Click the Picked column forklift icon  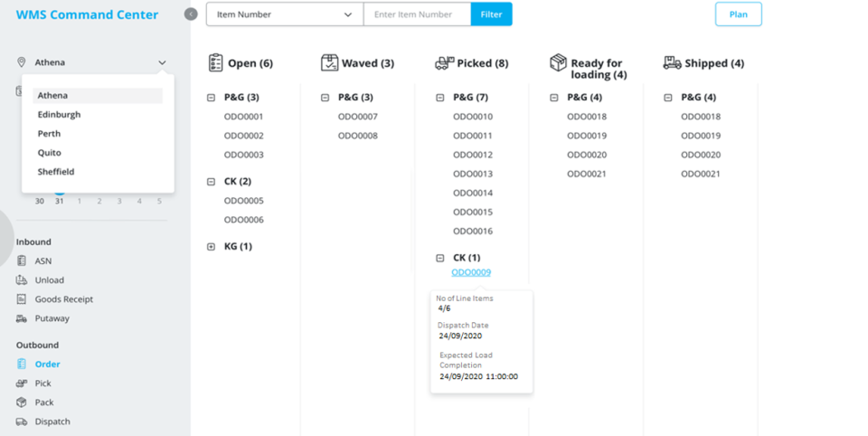[x=445, y=63]
